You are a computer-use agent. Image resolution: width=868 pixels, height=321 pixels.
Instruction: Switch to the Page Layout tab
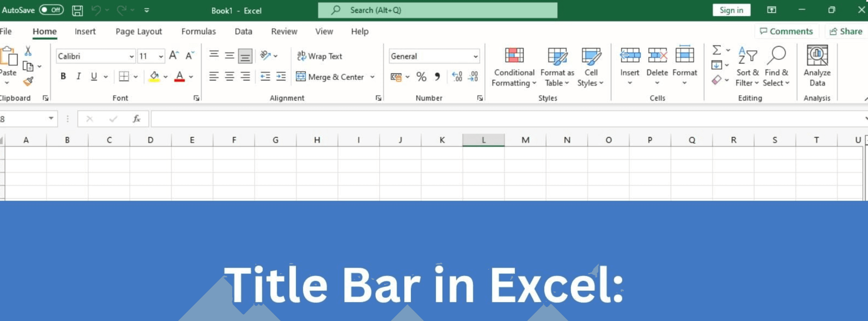[x=139, y=31]
